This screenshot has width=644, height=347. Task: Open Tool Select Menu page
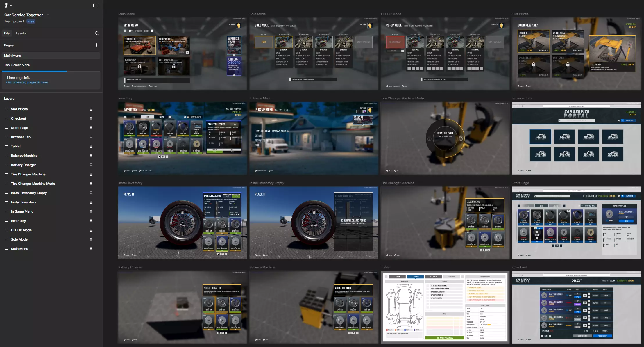tap(17, 65)
